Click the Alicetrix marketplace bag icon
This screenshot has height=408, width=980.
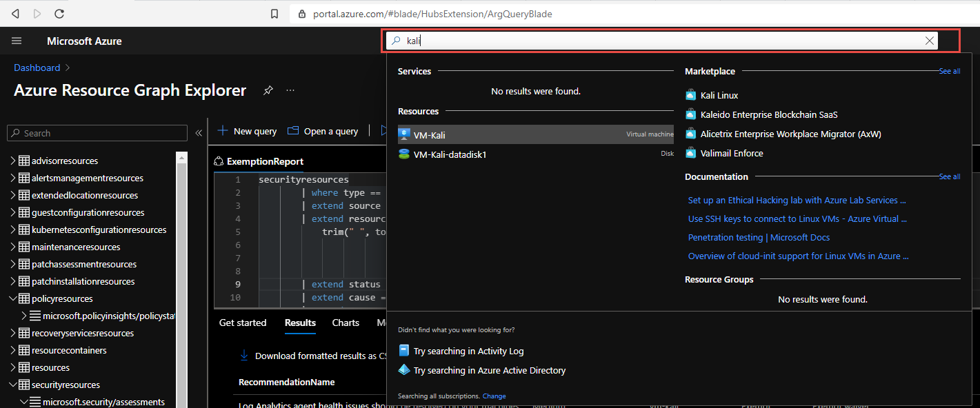(691, 134)
